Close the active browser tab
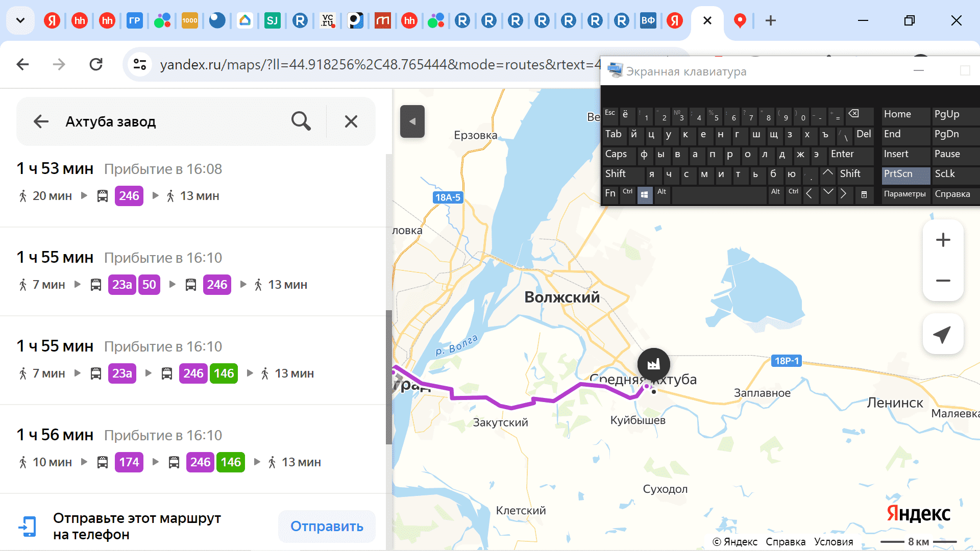 click(x=707, y=20)
